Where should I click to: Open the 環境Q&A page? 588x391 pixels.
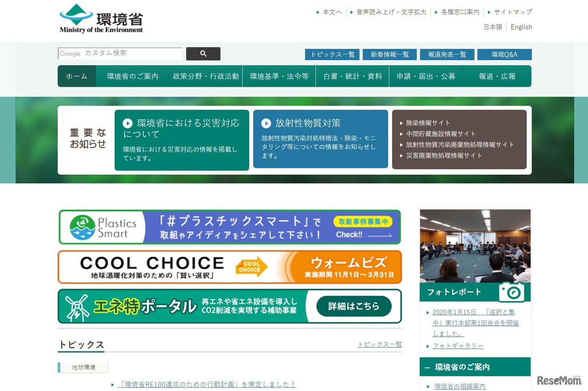505,54
